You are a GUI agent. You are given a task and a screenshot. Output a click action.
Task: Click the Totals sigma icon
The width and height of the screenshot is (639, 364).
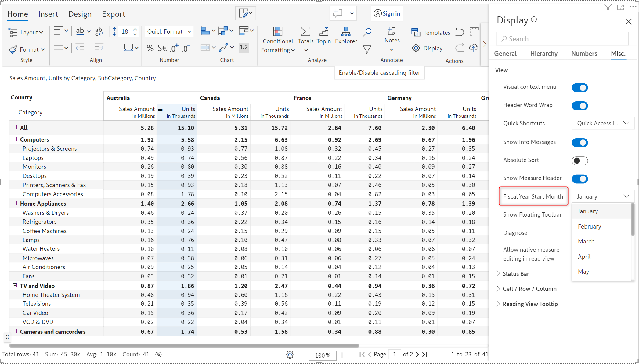pos(305,32)
